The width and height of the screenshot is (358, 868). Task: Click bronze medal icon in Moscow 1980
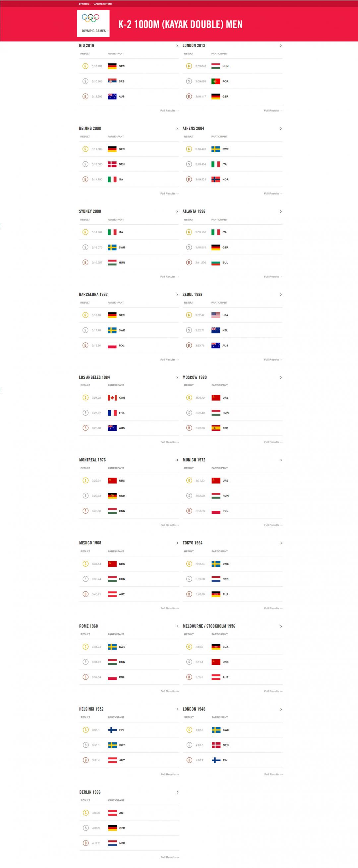pos(189,428)
